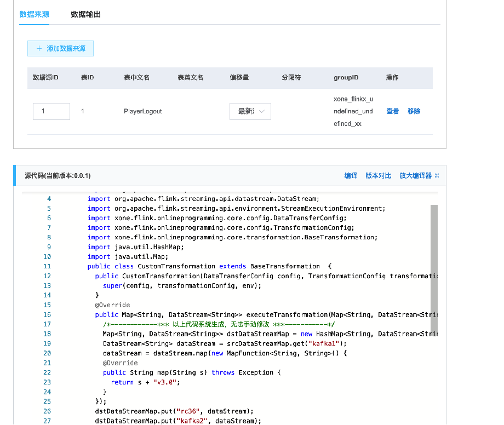Click line number 11 in the gutter

click(47, 266)
